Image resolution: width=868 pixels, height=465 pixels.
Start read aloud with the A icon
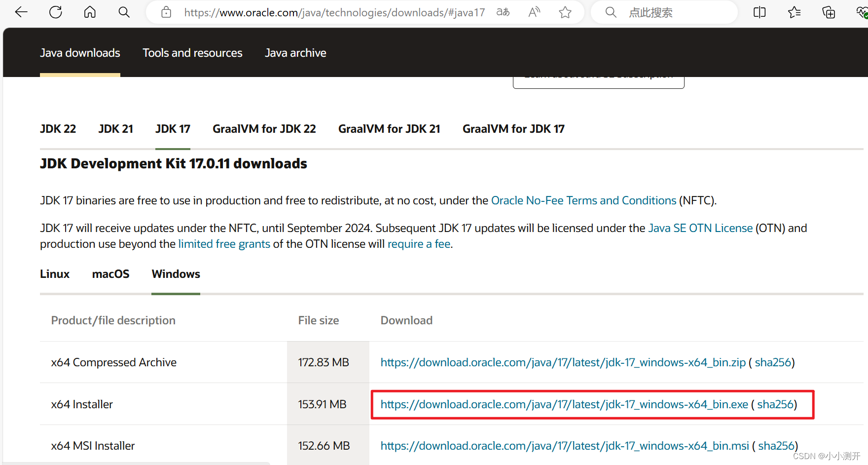click(x=534, y=12)
